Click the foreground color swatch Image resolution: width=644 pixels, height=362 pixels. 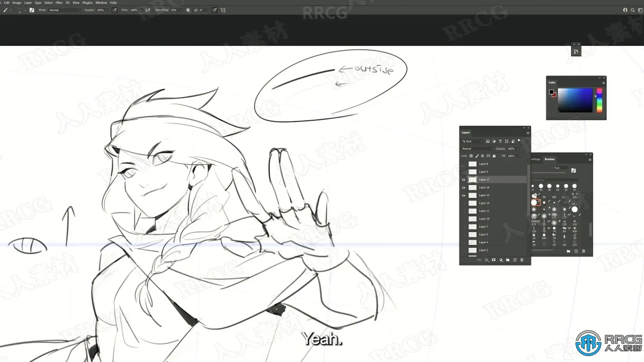[x=551, y=92]
